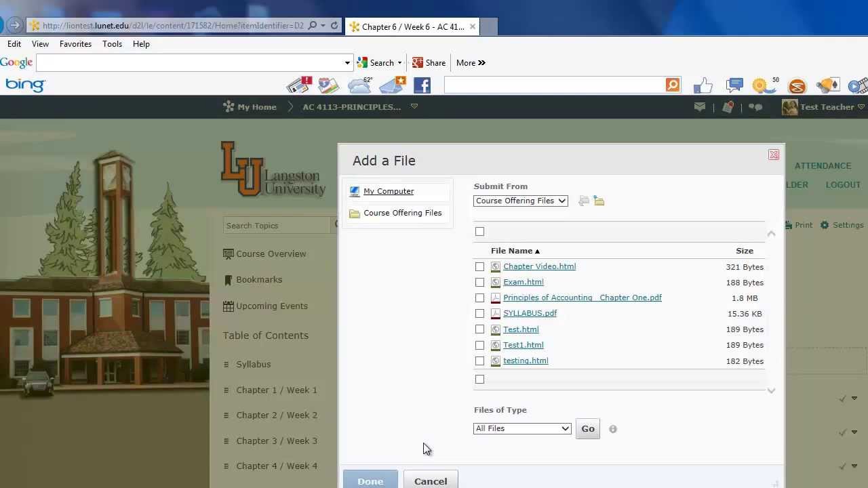Image resolution: width=868 pixels, height=488 pixels.
Task: Click the html file icon for Chapter Video.html
Action: (496, 267)
